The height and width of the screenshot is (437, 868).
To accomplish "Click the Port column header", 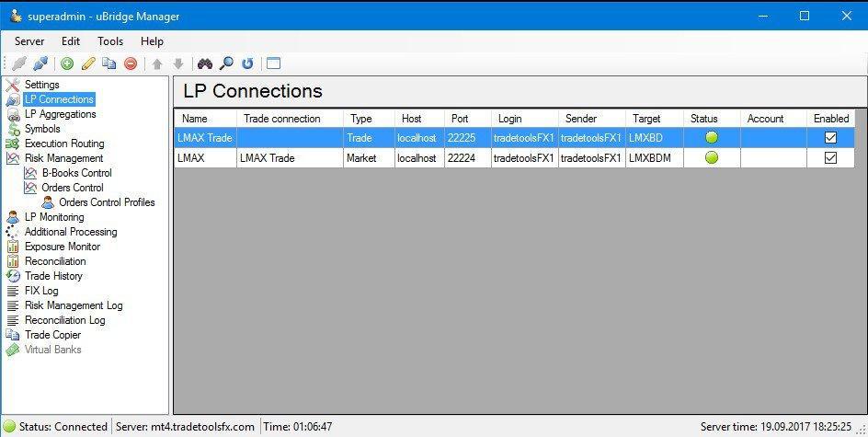I will pyautogui.click(x=460, y=119).
